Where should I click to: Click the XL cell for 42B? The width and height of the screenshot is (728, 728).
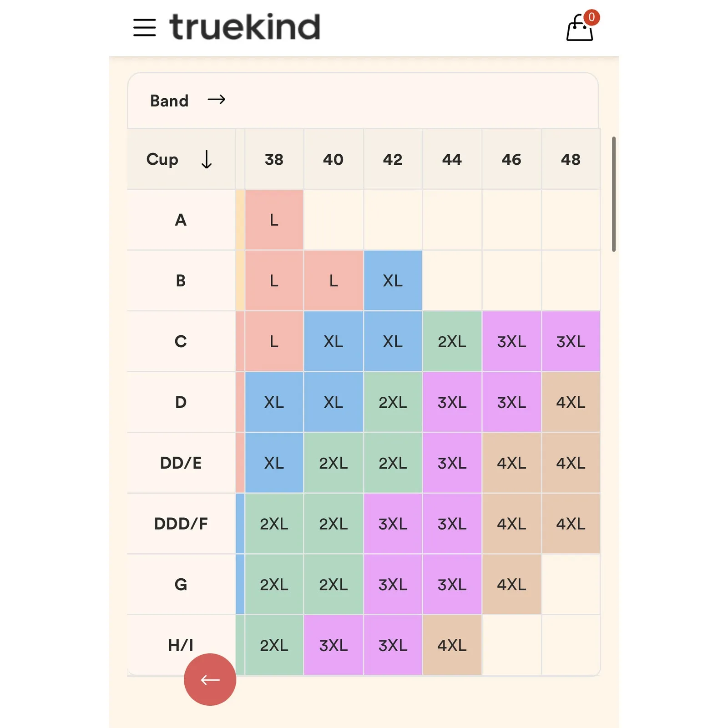tap(393, 281)
